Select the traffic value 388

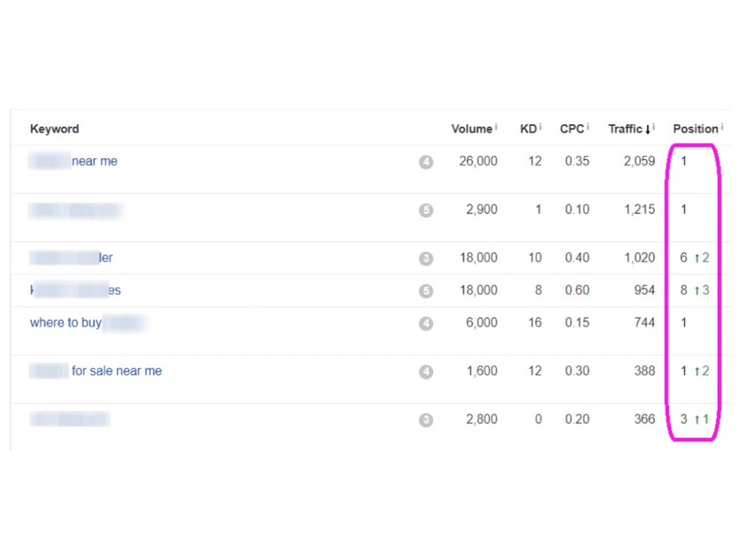tap(644, 370)
